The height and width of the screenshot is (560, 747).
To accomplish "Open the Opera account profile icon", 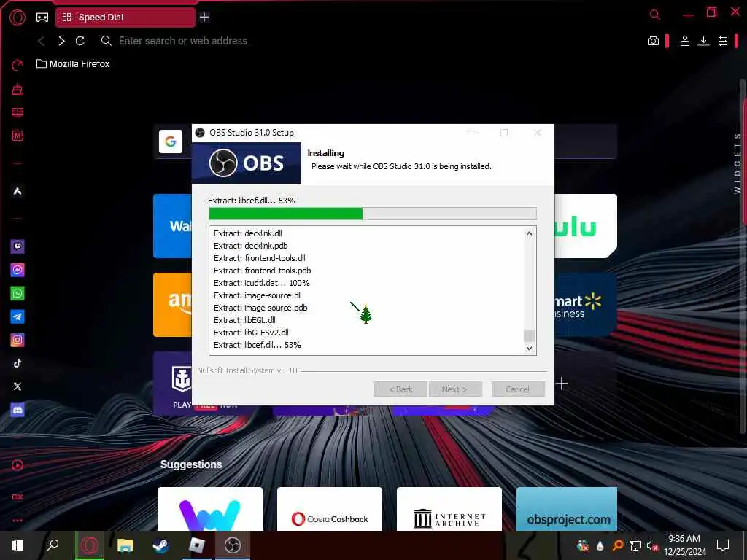I will (x=684, y=41).
